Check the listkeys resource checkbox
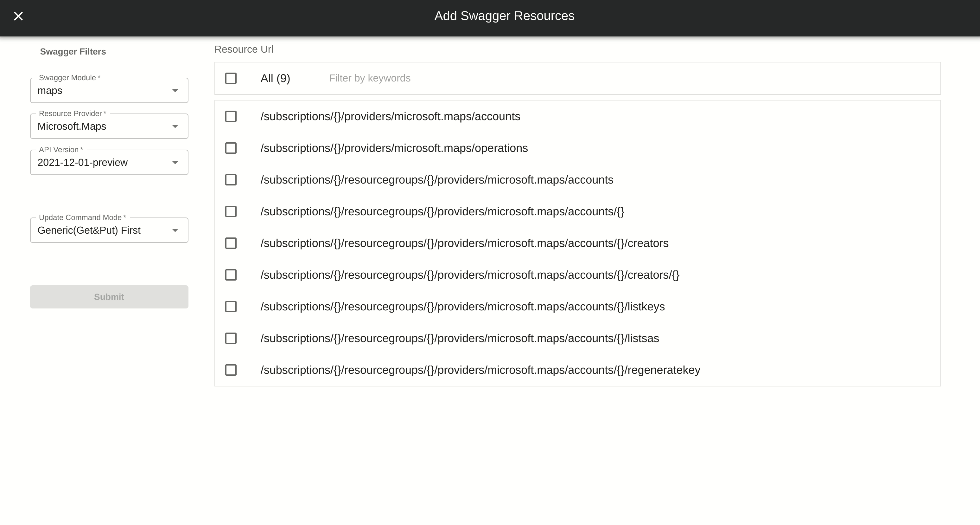Viewport: 980px width, 525px height. (231, 307)
